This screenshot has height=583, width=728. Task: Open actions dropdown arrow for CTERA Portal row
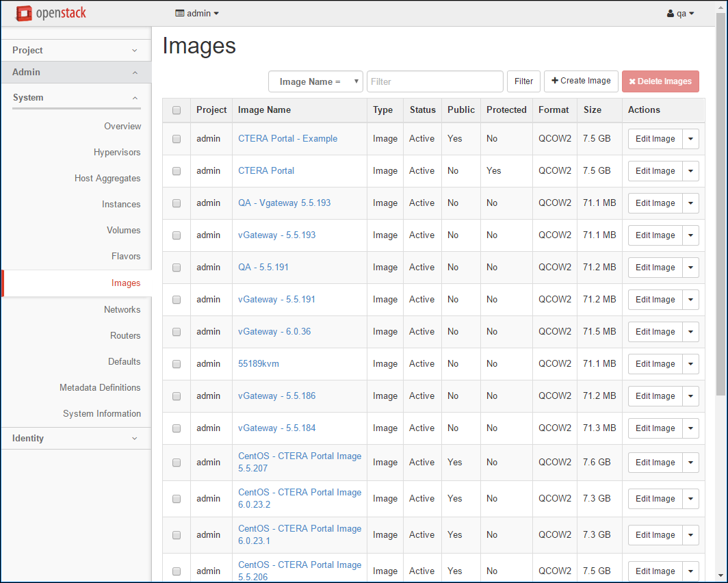point(690,171)
